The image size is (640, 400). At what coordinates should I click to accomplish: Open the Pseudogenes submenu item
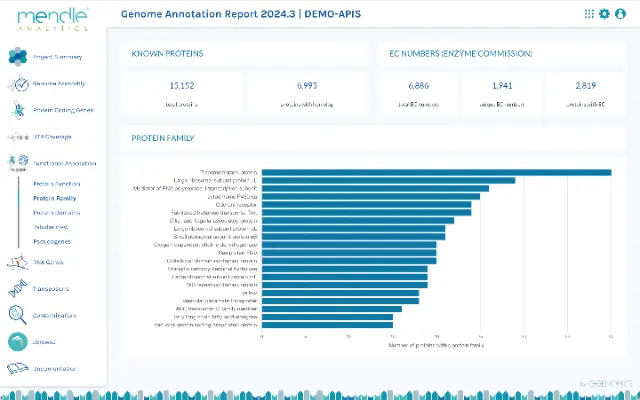(52, 241)
